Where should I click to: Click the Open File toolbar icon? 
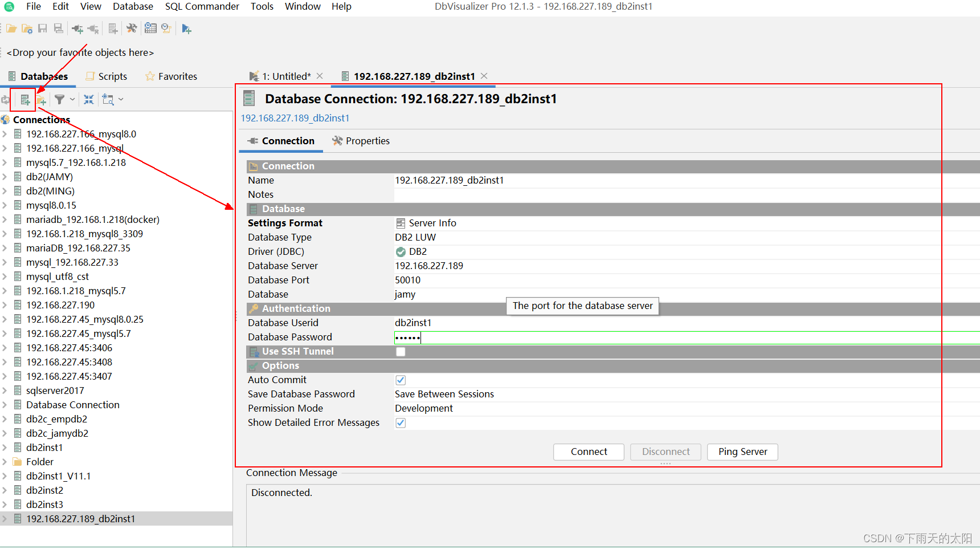click(11, 29)
